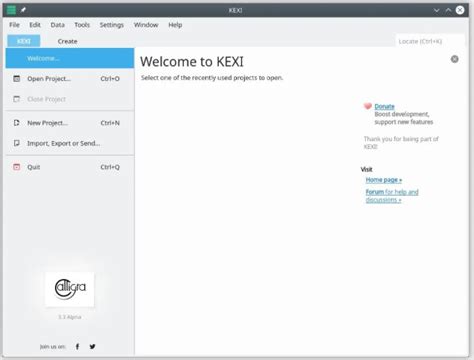
Task: Open the Forum for help and discussions link
Action: [x=392, y=196]
